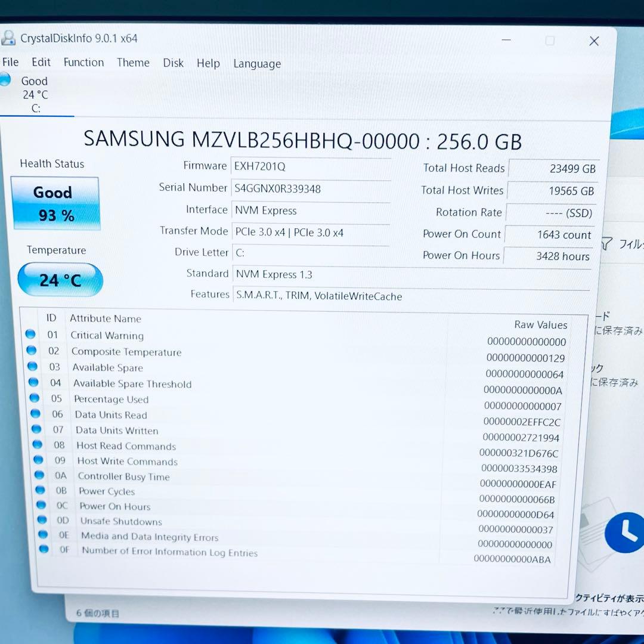This screenshot has width=644, height=644.
Task: Open the Theme menu
Action: tap(133, 63)
